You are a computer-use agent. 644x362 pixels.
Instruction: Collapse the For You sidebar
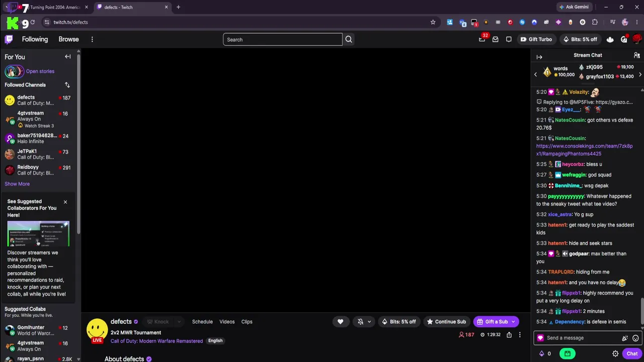(67, 57)
